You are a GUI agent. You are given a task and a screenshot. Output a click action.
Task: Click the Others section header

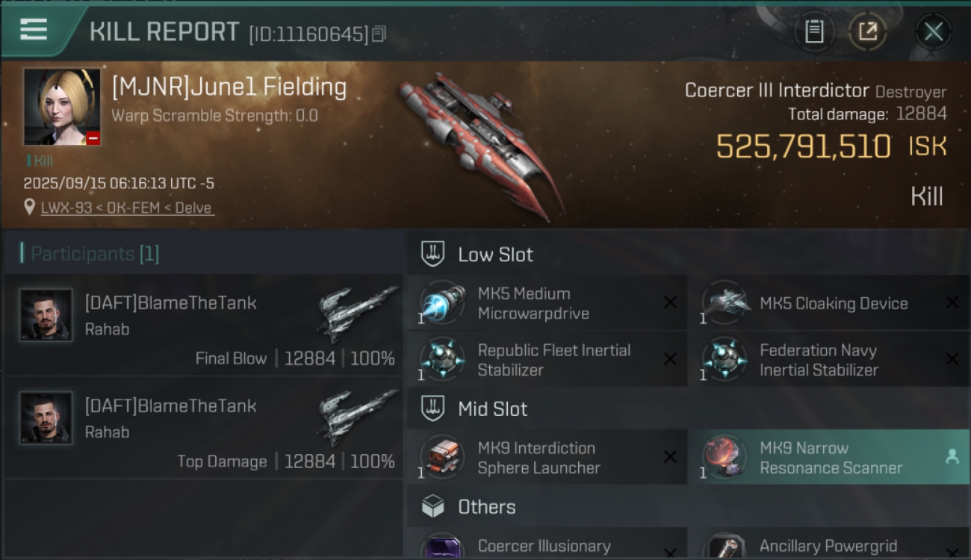tap(486, 507)
